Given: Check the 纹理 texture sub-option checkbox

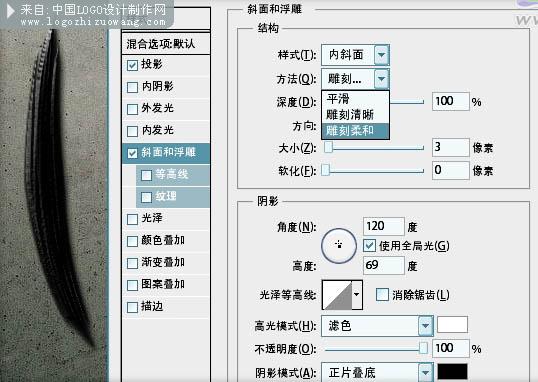Looking at the screenshot, I should [147, 197].
